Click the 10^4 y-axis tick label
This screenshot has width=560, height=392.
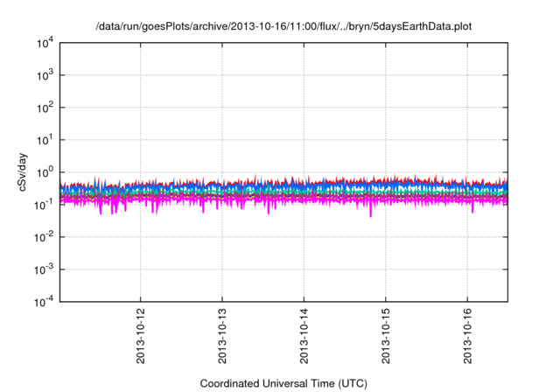[x=45, y=44]
